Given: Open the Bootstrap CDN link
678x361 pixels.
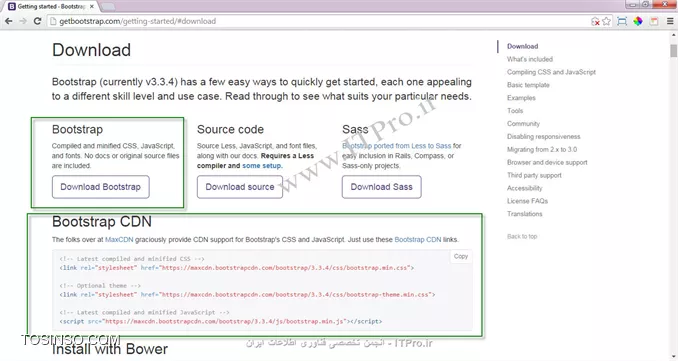Looking at the screenshot, I should [x=418, y=240].
